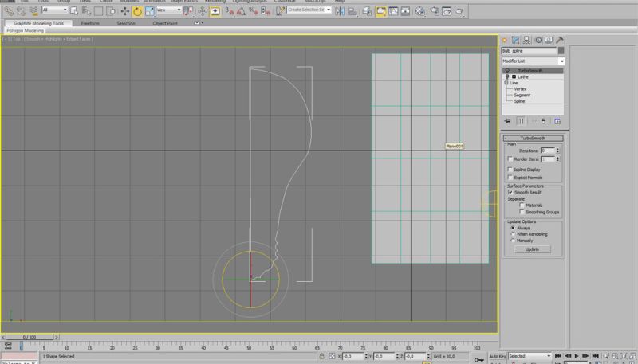Check Separate by Materials checkbox
The image size is (638, 364).
[522, 205]
